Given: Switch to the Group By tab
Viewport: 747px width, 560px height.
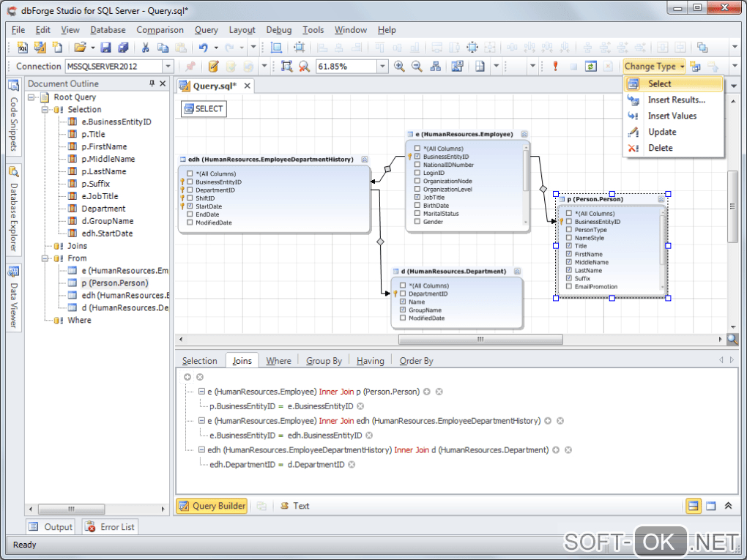Looking at the screenshot, I should (x=324, y=361).
